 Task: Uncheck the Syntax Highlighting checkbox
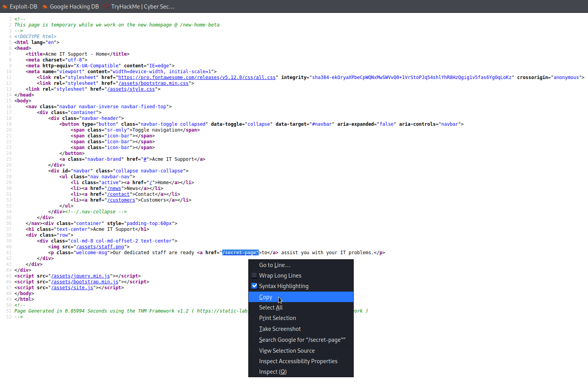coord(254,286)
